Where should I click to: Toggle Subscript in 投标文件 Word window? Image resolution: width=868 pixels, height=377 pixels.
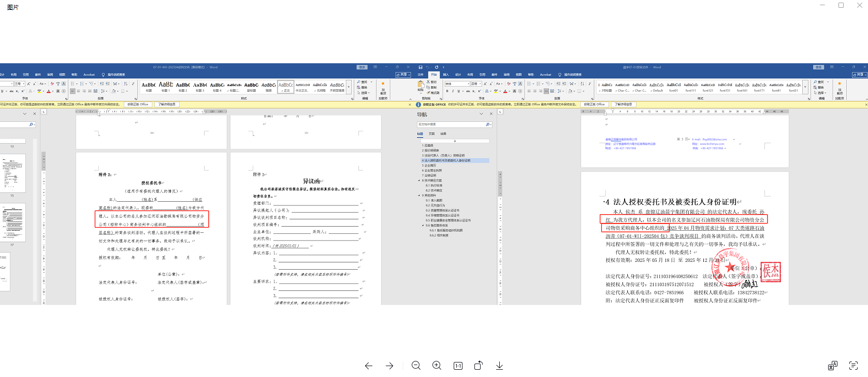(474, 91)
